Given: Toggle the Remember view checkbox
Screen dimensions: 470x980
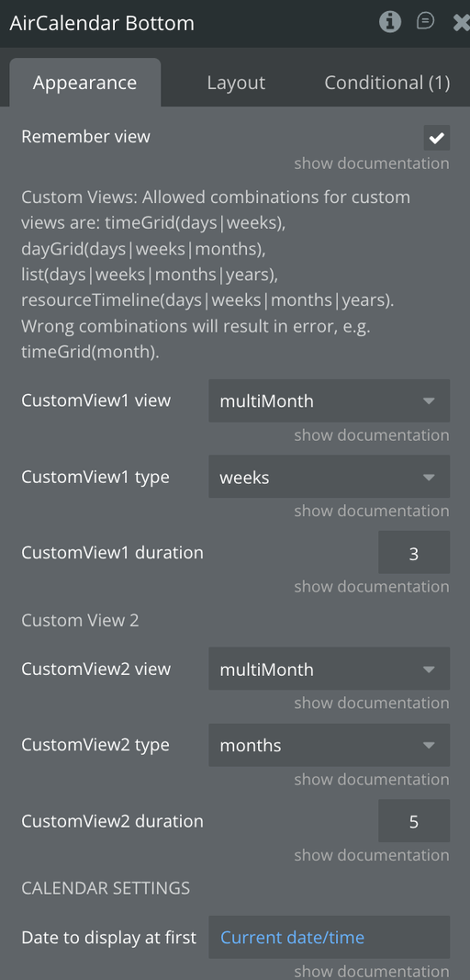Looking at the screenshot, I should (437, 138).
